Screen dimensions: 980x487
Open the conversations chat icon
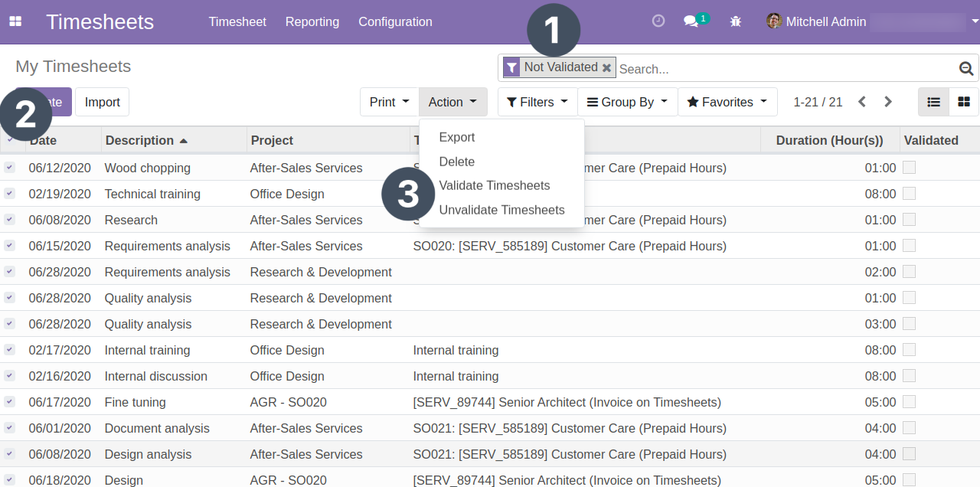[691, 21]
